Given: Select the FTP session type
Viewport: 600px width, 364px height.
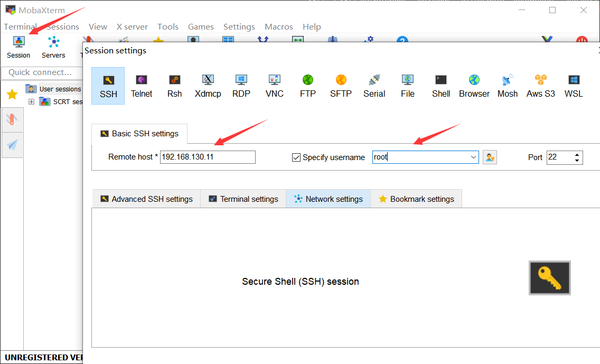Looking at the screenshot, I should [307, 86].
